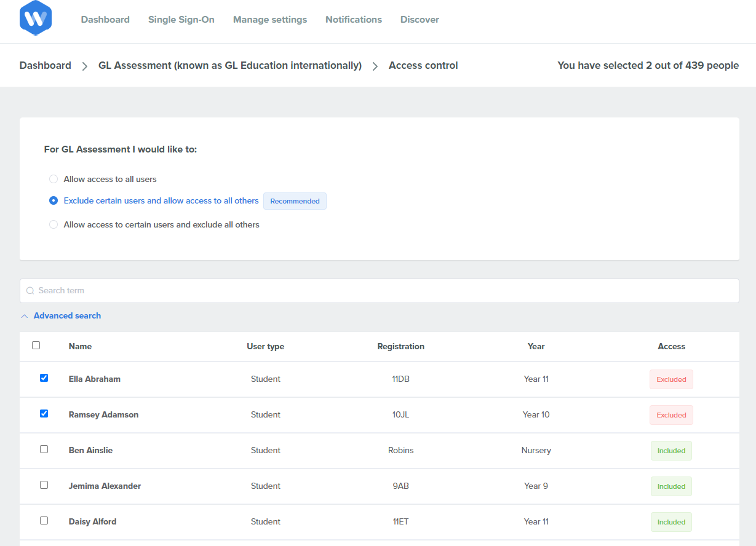Screen dimensions: 756x546
Task: Uncheck Ella Abraham's checkbox
Action: [44, 378]
